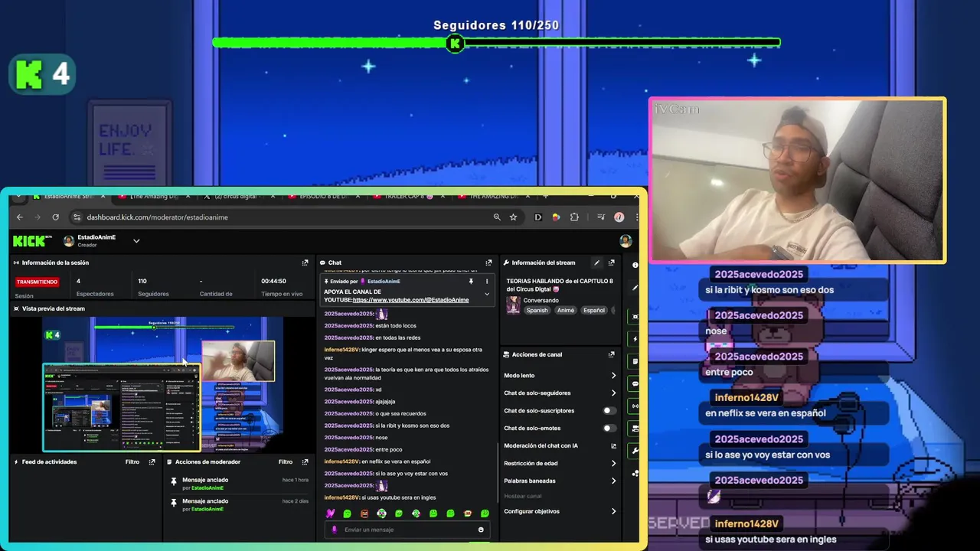Click the chat identity badge icon in input
Viewport: 980px width, 551px height.
point(335,530)
